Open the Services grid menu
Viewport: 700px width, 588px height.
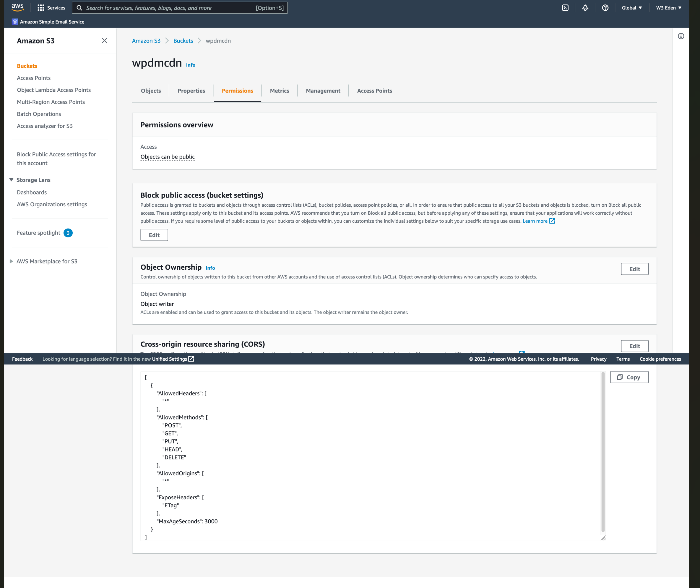pyautogui.click(x=51, y=8)
